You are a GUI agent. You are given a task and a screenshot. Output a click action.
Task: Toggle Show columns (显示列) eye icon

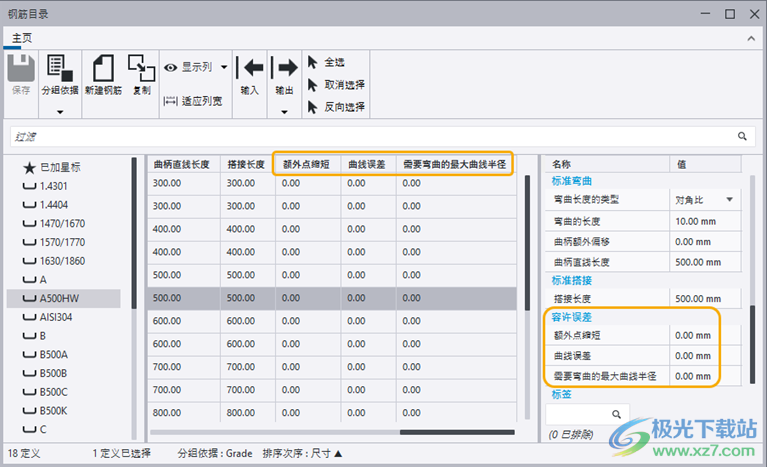click(170, 67)
